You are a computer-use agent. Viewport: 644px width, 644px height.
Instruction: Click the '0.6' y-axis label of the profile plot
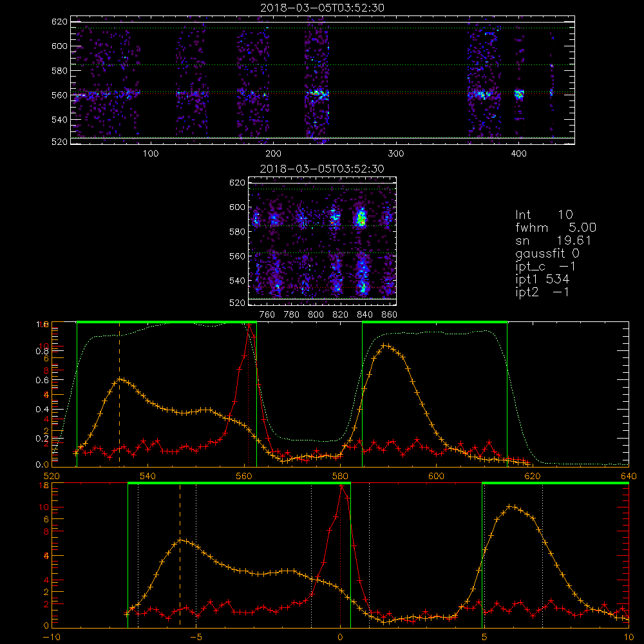tap(43, 381)
